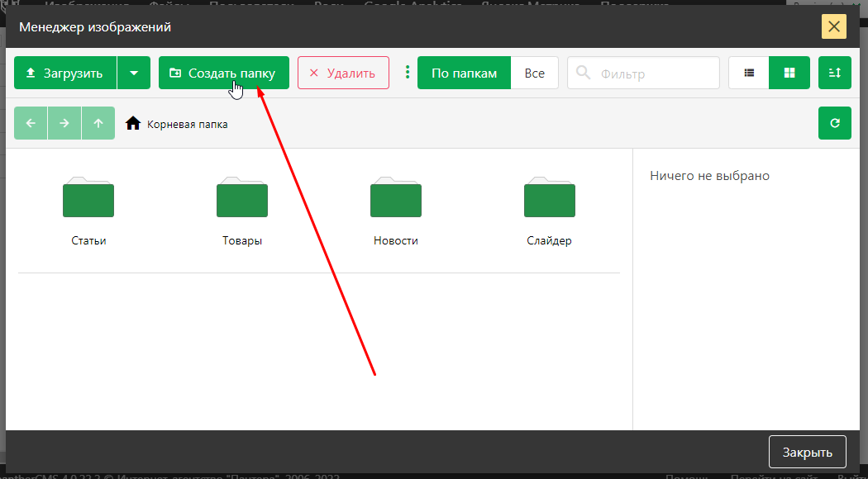Click the Корневая папка home breadcrumb
Image resolution: width=868 pixels, height=479 pixels.
point(177,124)
